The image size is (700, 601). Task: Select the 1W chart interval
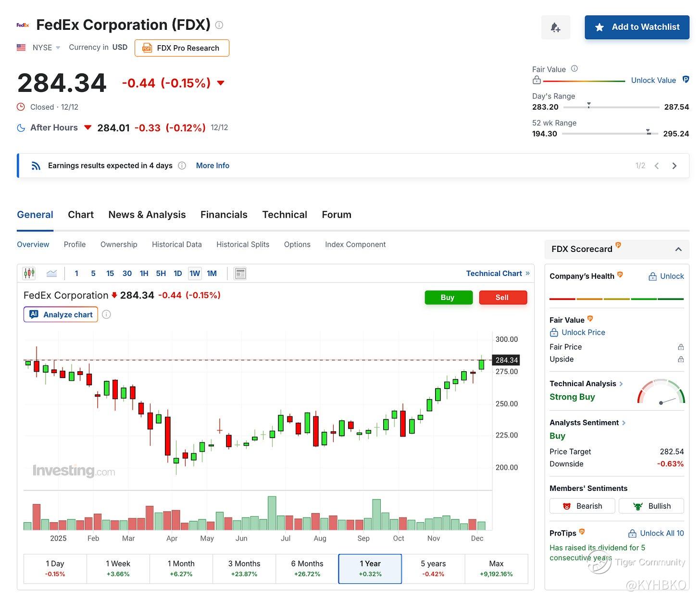click(x=195, y=274)
